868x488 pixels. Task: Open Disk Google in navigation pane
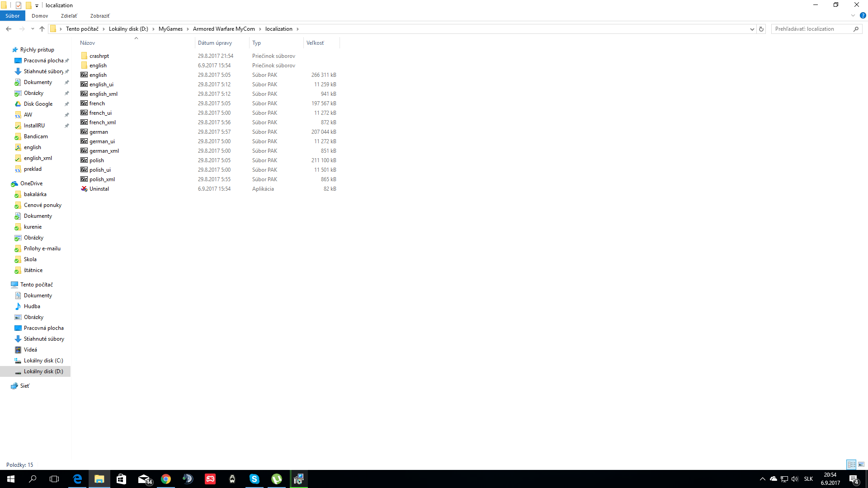[x=38, y=104]
